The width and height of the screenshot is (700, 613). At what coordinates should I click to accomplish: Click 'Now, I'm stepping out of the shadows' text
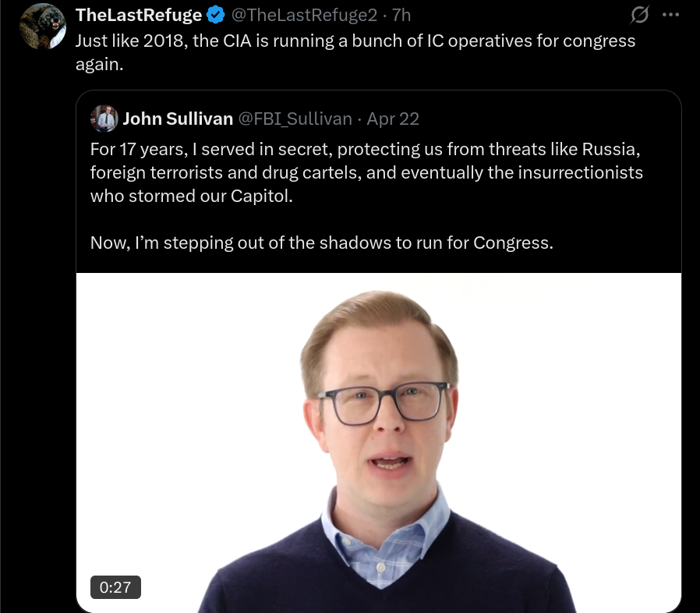tap(322, 243)
